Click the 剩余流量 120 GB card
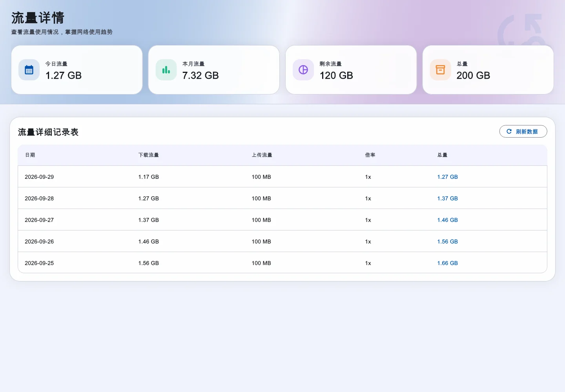The width and height of the screenshot is (565, 392). click(x=351, y=70)
